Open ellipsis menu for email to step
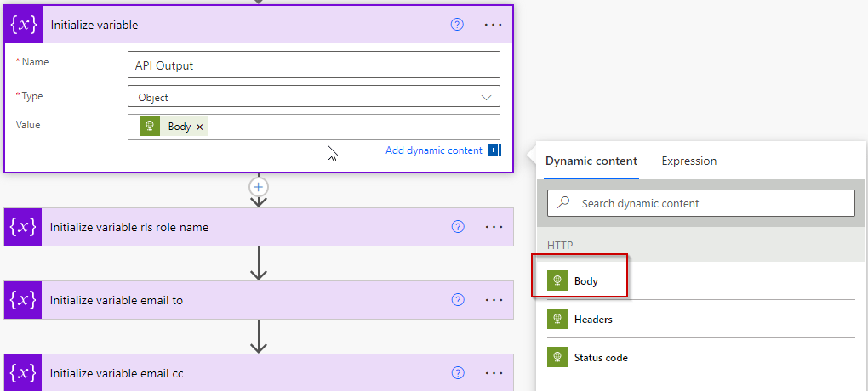The height and width of the screenshot is (391, 868). (494, 300)
